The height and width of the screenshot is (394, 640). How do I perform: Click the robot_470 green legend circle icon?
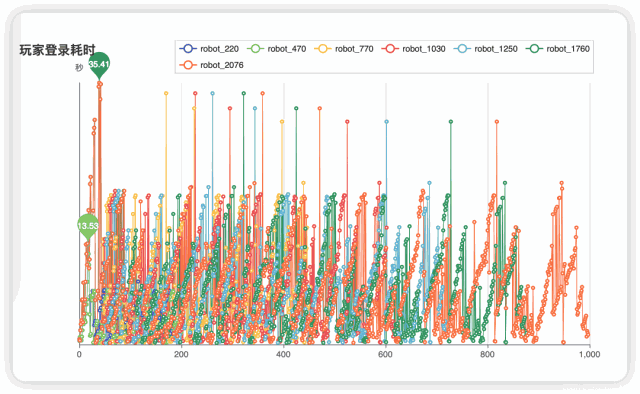[x=256, y=49]
